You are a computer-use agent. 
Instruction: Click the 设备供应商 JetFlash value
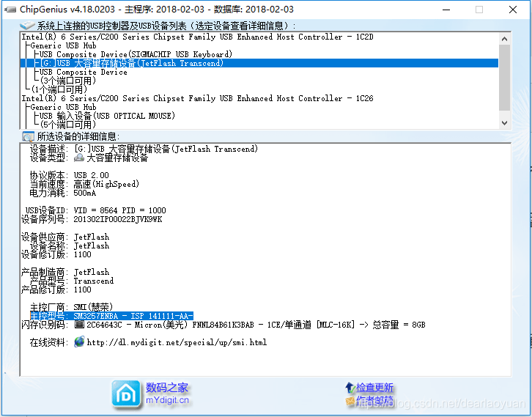[x=92, y=237]
